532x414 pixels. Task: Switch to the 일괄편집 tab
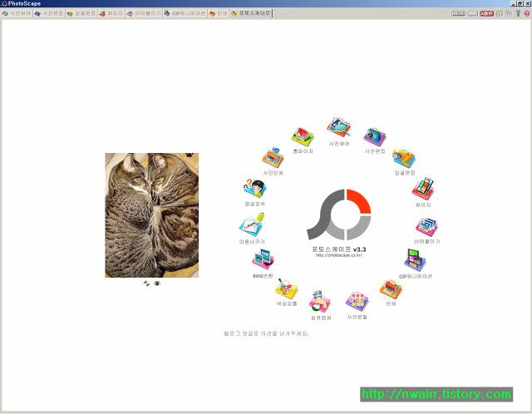tap(81, 13)
